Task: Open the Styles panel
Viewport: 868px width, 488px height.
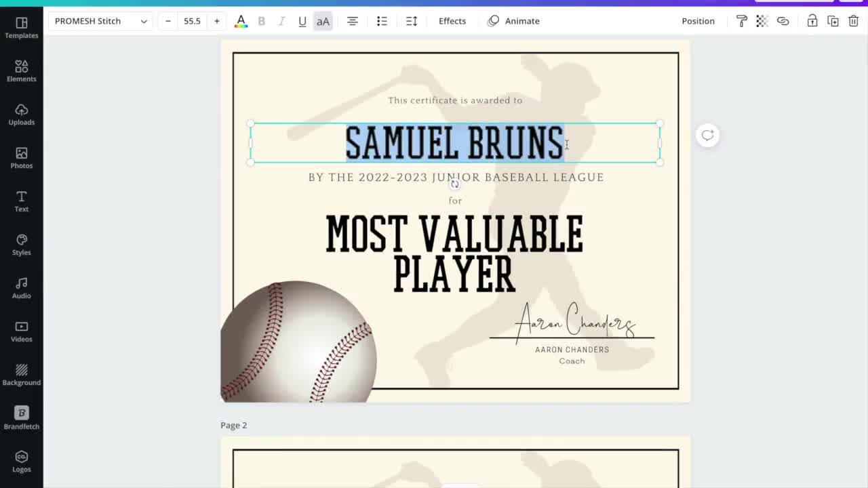Action: 22,245
